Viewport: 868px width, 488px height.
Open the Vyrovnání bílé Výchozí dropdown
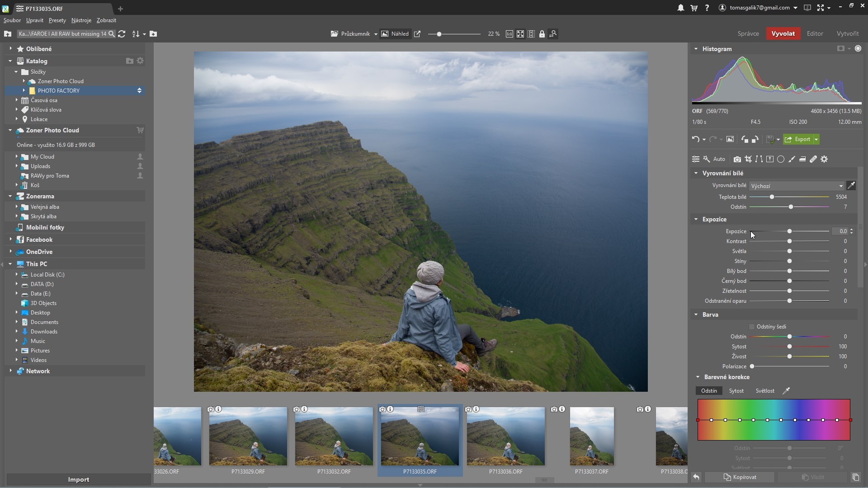click(x=797, y=186)
